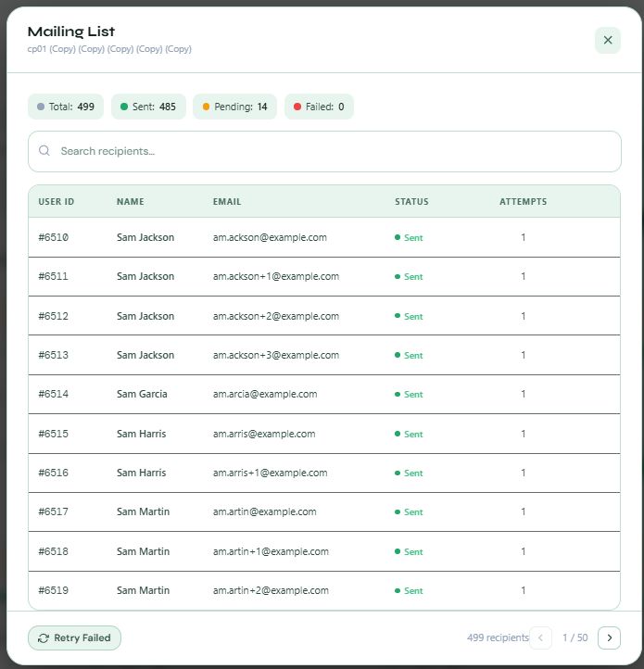644x669 pixels.
Task: Select the Total 499 filter chip
Action: click(x=66, y=107)
